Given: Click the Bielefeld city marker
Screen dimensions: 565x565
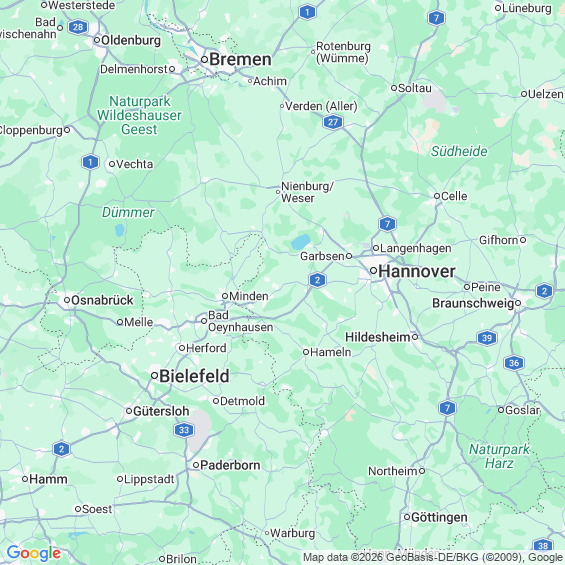Looking at the screenshot, I should pyautogui.click(x=154, y=376).
